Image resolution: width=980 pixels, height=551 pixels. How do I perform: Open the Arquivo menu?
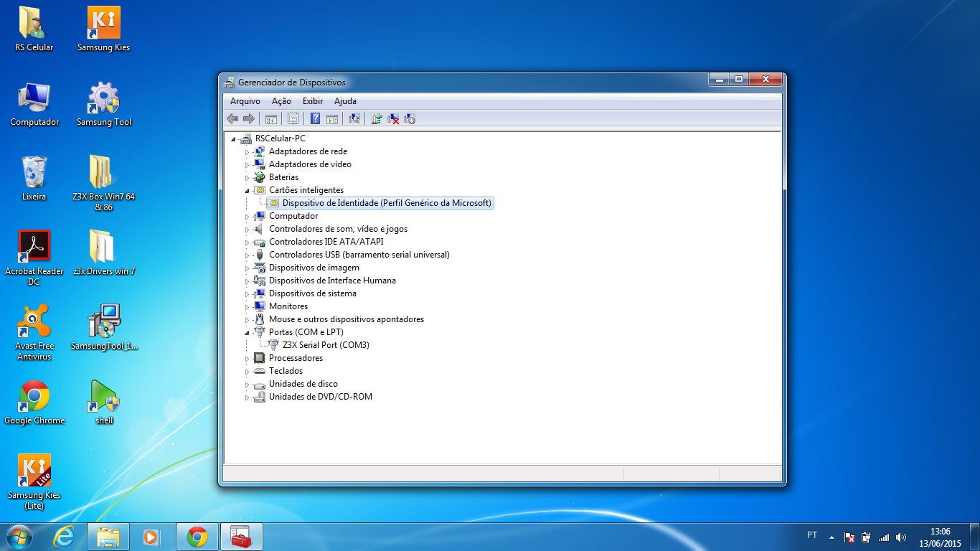pyautogui.click(x=245, y=101)
